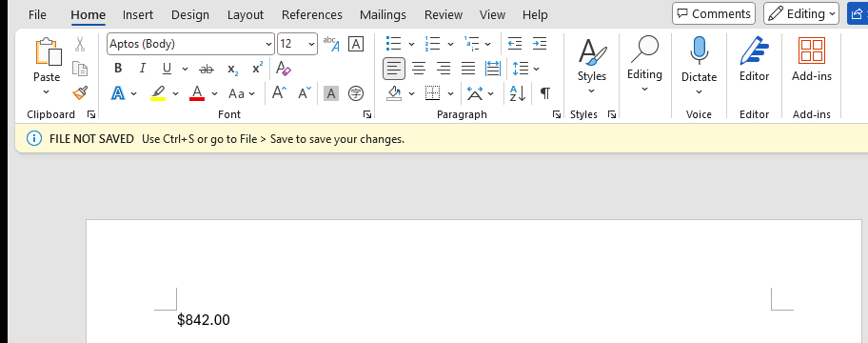Open Add-ins grid icon
This screenshot has width=868, height=343.
812,51
